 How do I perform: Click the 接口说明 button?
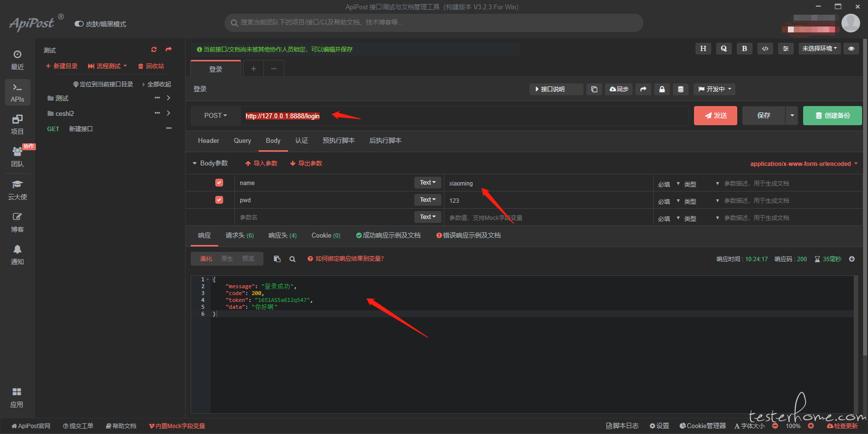[x=556, y=89]
